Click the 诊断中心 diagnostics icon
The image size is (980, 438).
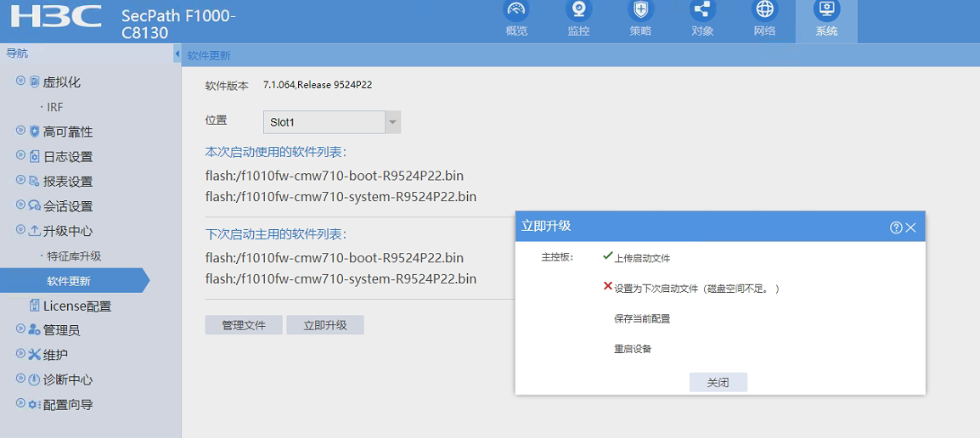pyautogui.click(x=34, y=379)
